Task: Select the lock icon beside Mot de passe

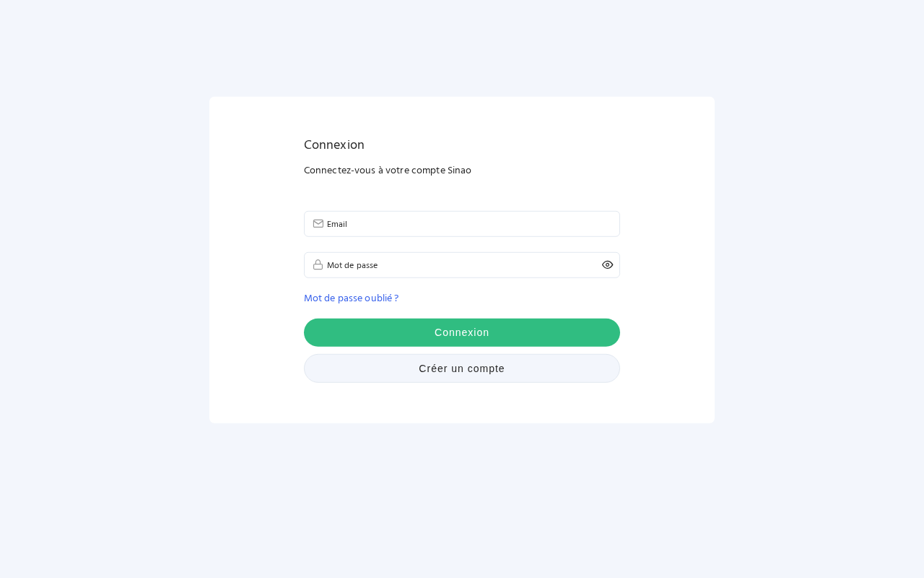Action: 318,265
